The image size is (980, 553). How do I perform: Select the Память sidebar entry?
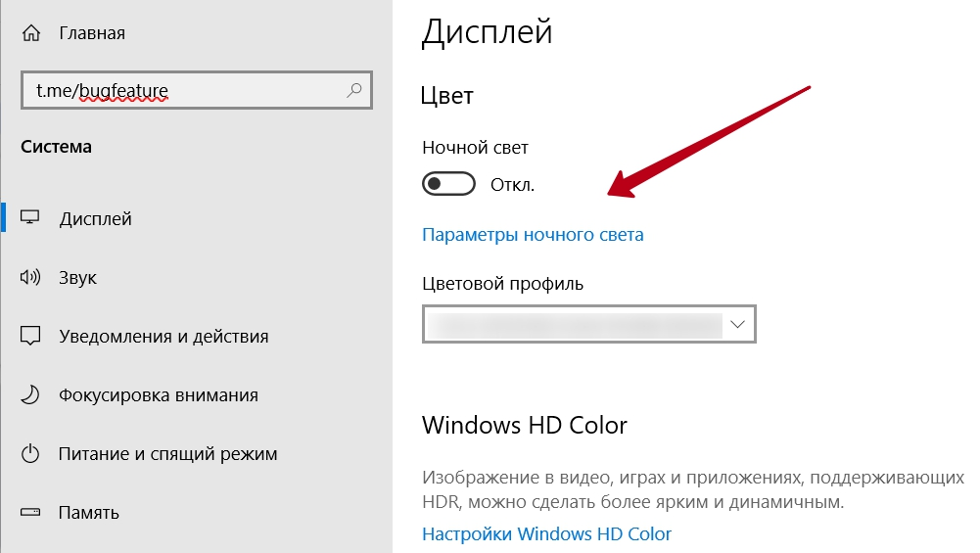(x=89, y=512)
